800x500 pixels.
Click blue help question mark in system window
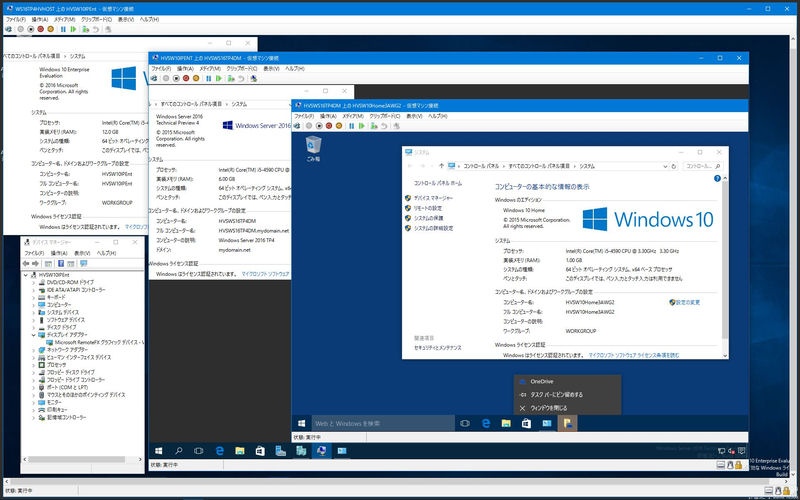717,179
